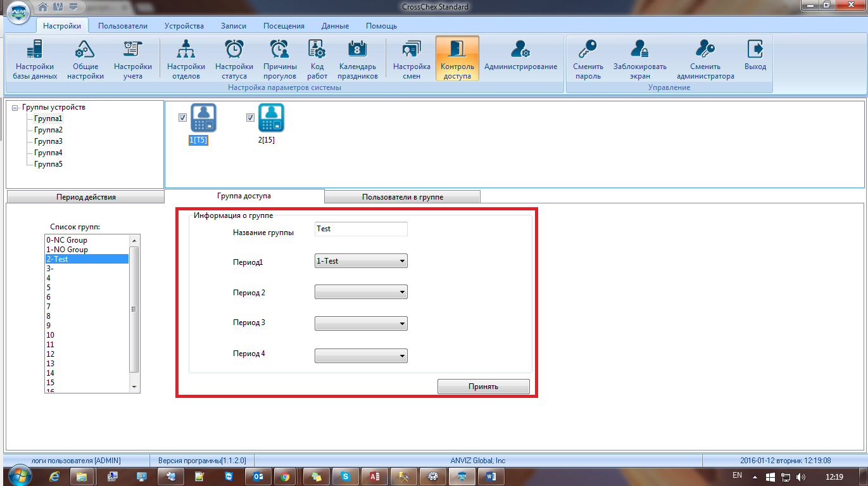868x486 pixels.
Task: Open Настройки базы данных settings
Action: (35, 59)
